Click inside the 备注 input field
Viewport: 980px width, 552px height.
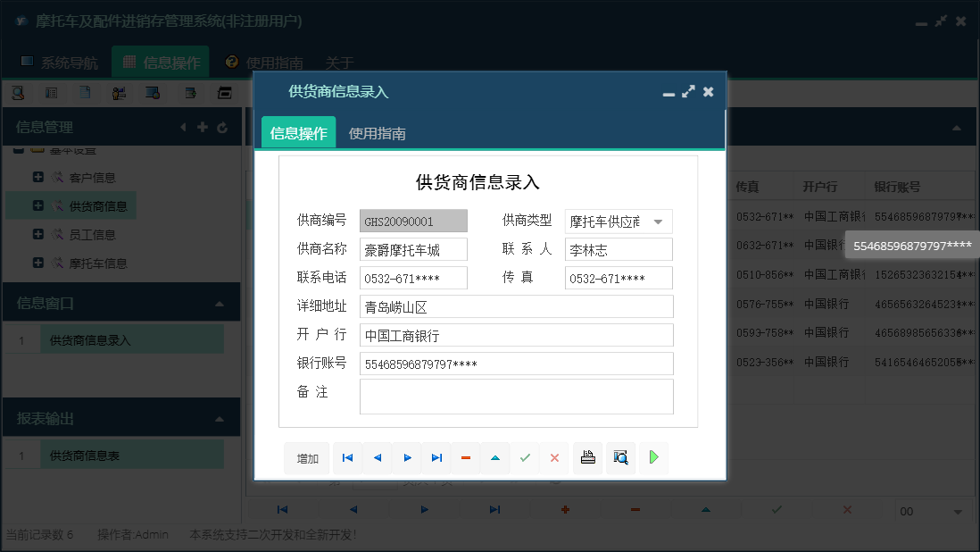[516, 396]
